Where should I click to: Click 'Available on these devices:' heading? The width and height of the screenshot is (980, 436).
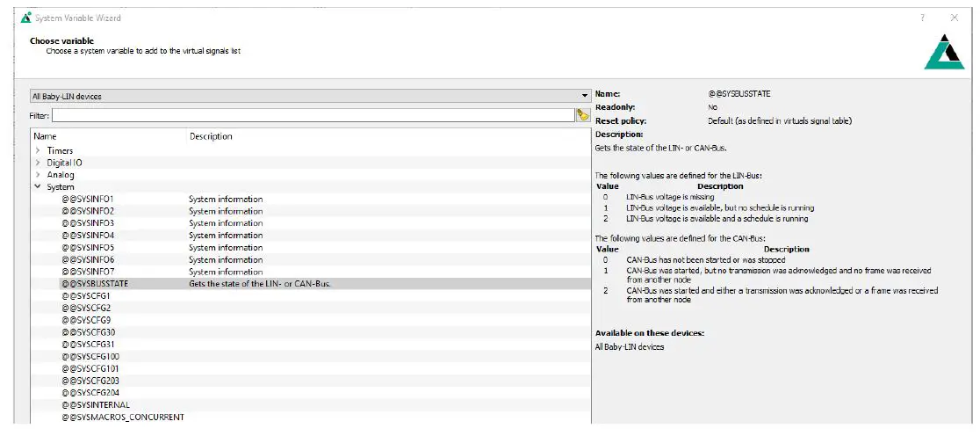tap(649, 333)
